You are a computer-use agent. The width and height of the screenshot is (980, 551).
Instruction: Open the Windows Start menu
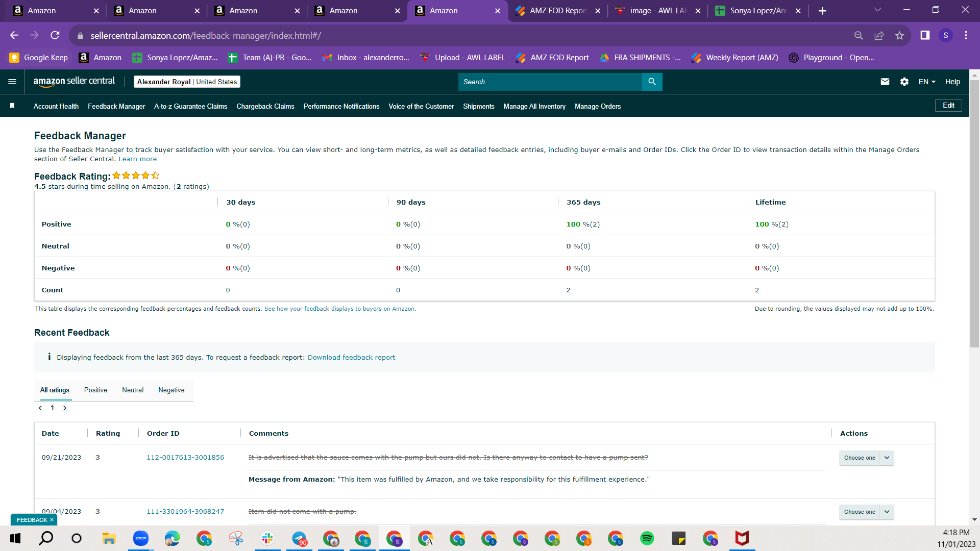point(15,538)
